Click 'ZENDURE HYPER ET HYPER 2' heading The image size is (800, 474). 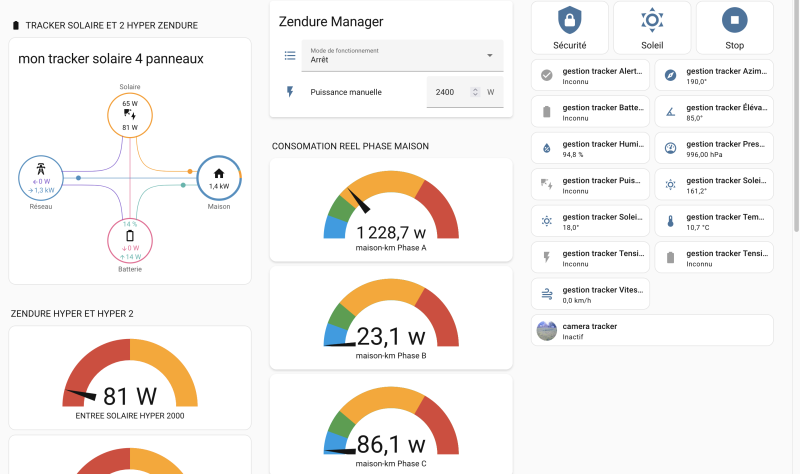(72, 313)
